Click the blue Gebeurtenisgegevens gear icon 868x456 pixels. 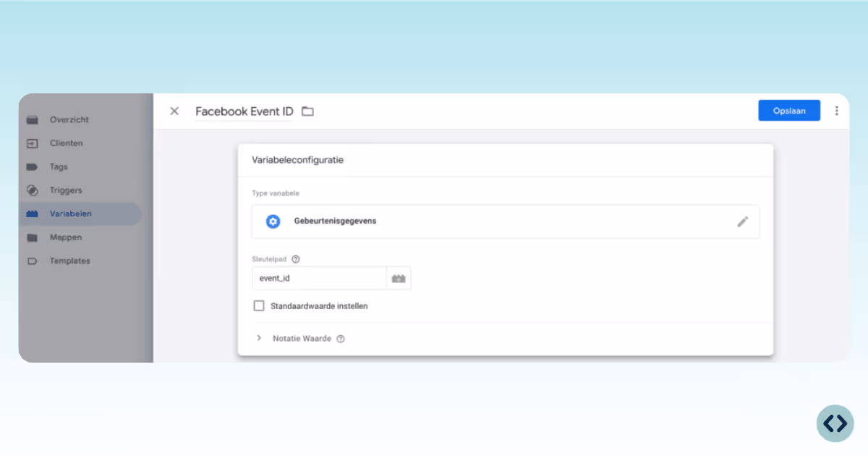tap(273, 221)
